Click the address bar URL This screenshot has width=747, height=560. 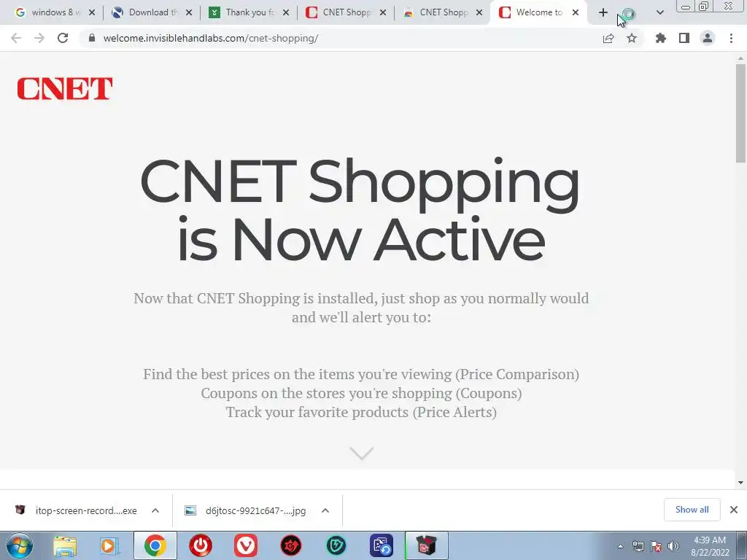[211, 38]
